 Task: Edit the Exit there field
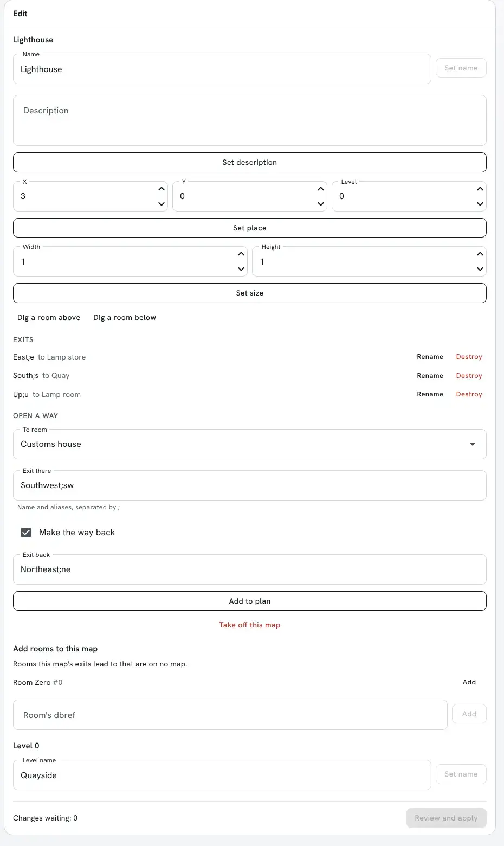coord(250,485)
